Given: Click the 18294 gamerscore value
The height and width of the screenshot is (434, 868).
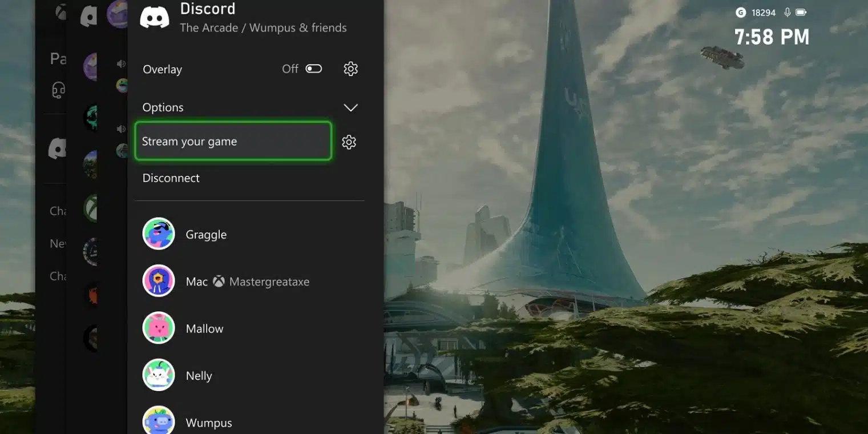Looking at the screenshot, I should (764, 13).
